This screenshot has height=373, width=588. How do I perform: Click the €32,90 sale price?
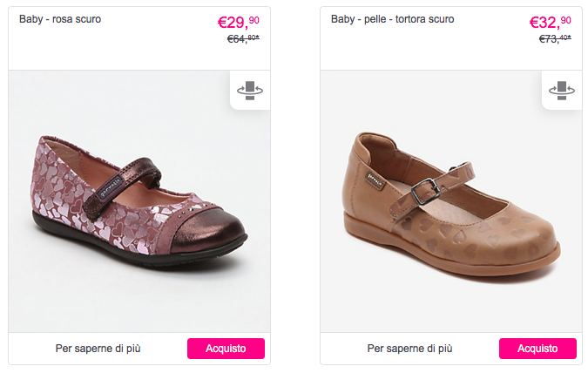coord(549,23)
